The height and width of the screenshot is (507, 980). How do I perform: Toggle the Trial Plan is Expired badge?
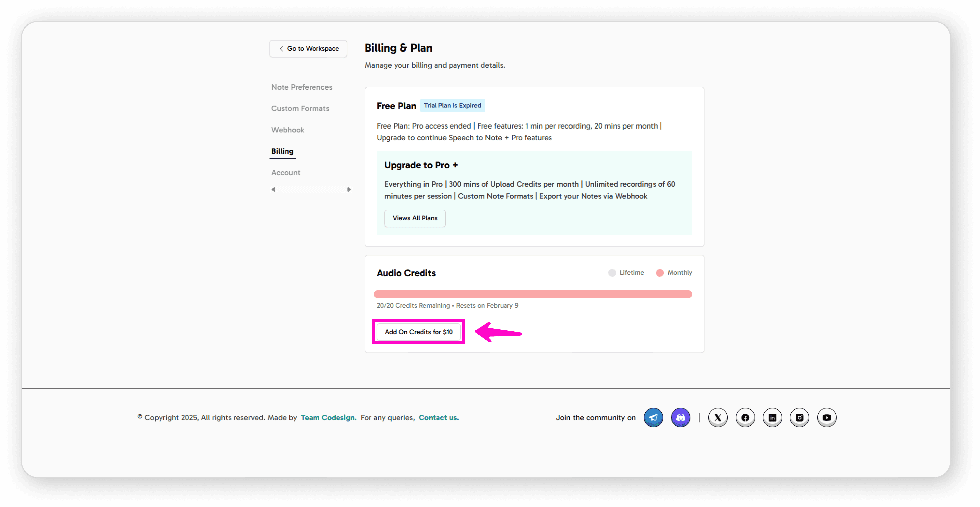point(452,105)
